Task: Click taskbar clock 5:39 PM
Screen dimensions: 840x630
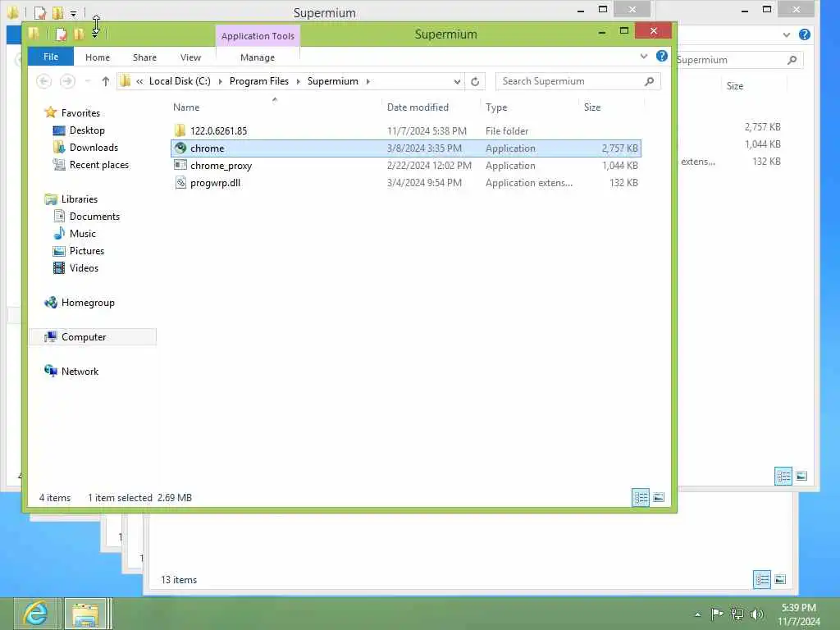Action: pos(798,608)
